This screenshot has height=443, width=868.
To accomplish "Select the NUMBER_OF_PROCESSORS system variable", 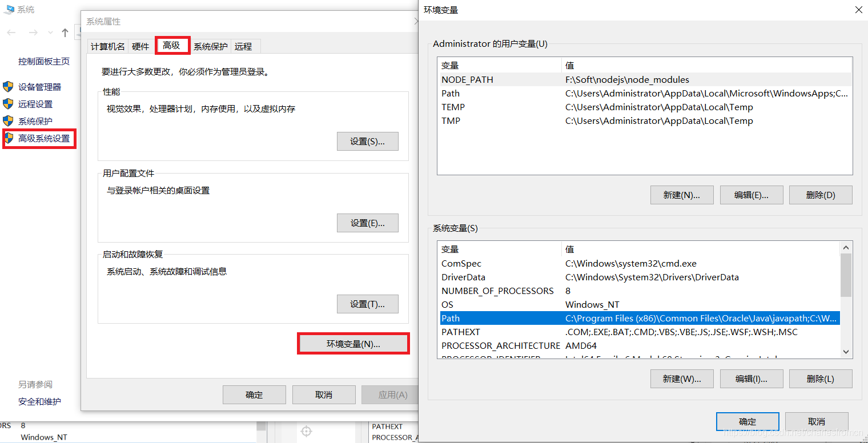I will point(640,291).
